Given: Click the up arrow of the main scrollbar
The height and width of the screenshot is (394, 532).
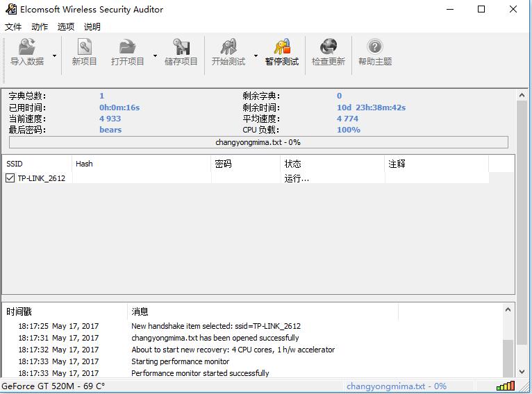Looking at the screenshot, I should click(522, 96).
